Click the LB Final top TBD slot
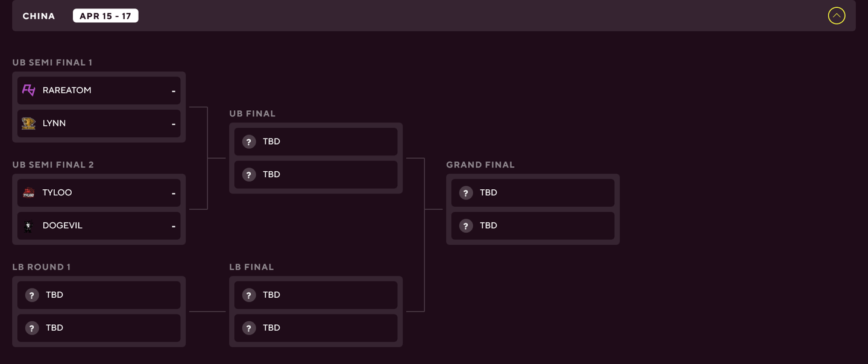 click(x=316, y=295)
